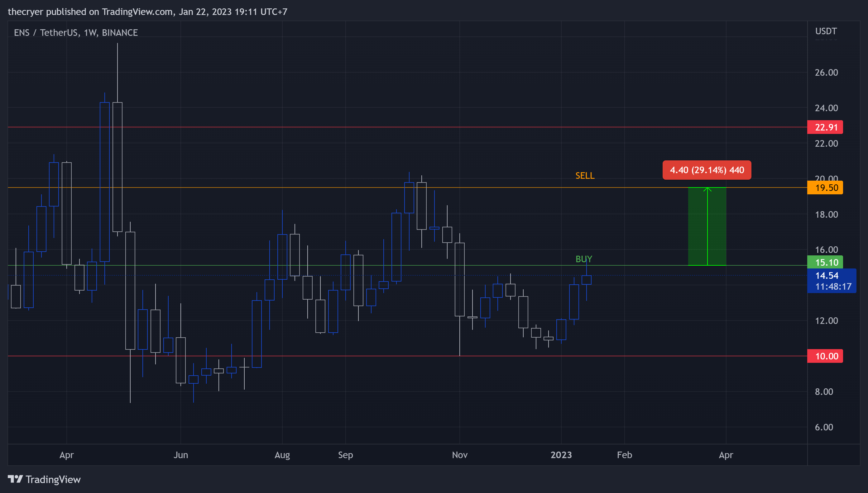The width and height of the screenshot is (868, 493).
Task: Click the BUY text label
Action: point(584,259)
